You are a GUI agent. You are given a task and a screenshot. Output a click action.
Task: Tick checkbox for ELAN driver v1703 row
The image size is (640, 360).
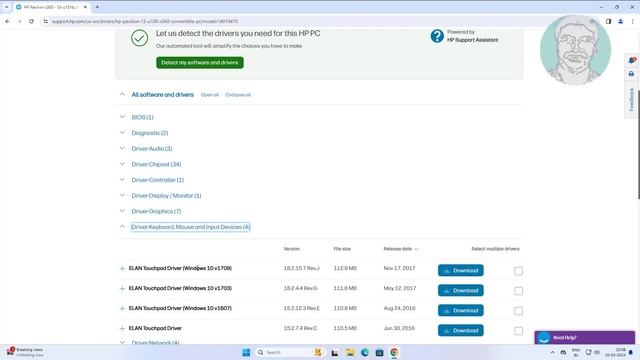pos(518,291)
